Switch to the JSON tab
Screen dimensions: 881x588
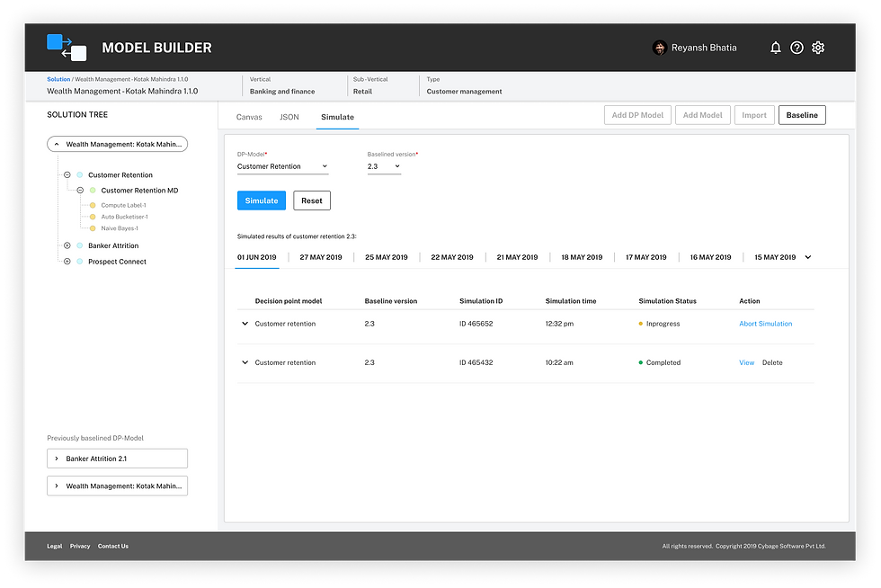(289, 117)
